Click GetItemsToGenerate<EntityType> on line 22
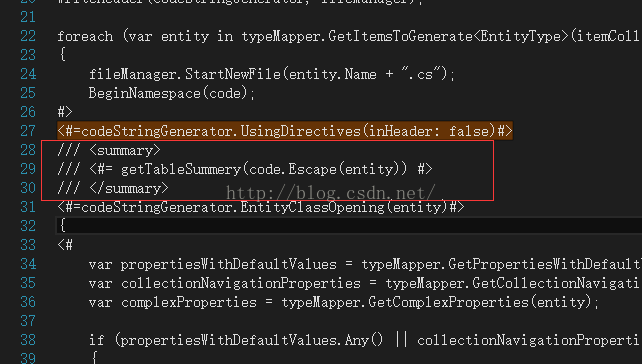642x364 pixels. tap(449, 36)
